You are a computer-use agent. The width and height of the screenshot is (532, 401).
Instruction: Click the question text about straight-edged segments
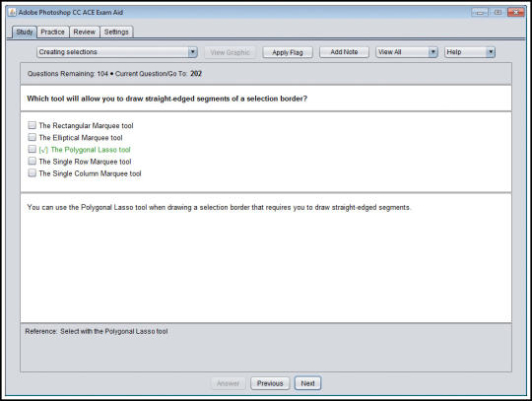[x=166, y=99]
